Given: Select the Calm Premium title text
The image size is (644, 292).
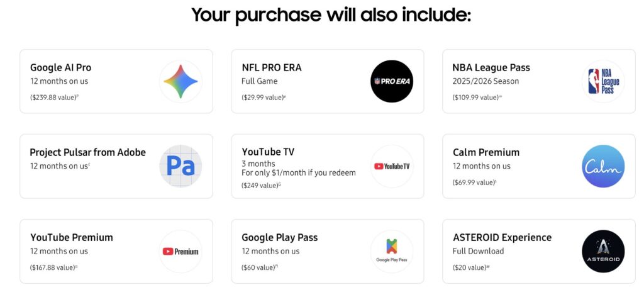Looking at the screenshot, I should pyautogui.click(x=486, y=152).
